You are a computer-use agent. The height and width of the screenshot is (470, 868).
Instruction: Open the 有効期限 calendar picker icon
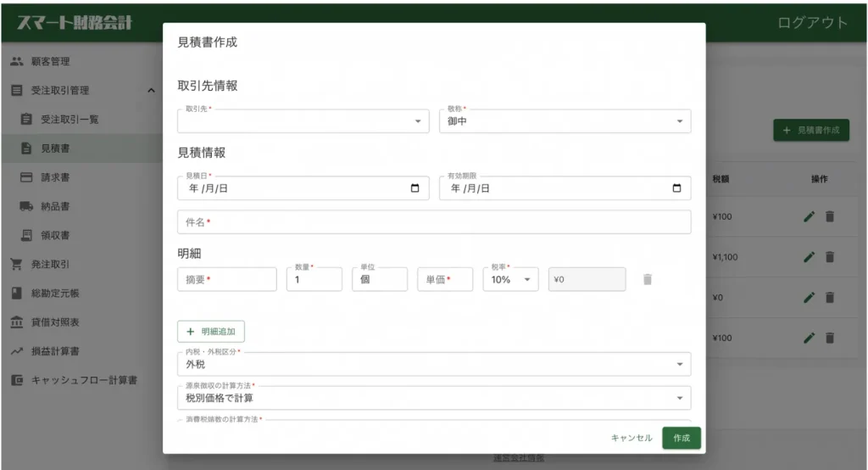pos(676,188)
